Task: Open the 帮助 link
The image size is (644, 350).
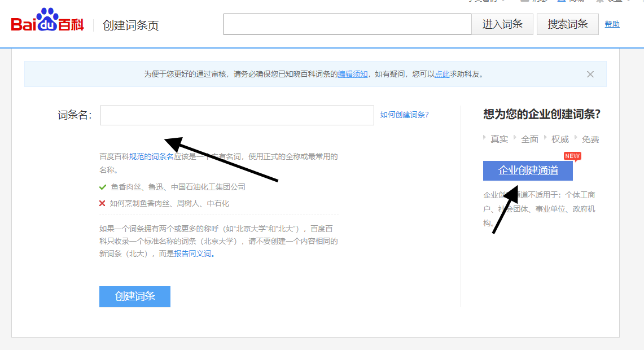Action: (612, 24)
